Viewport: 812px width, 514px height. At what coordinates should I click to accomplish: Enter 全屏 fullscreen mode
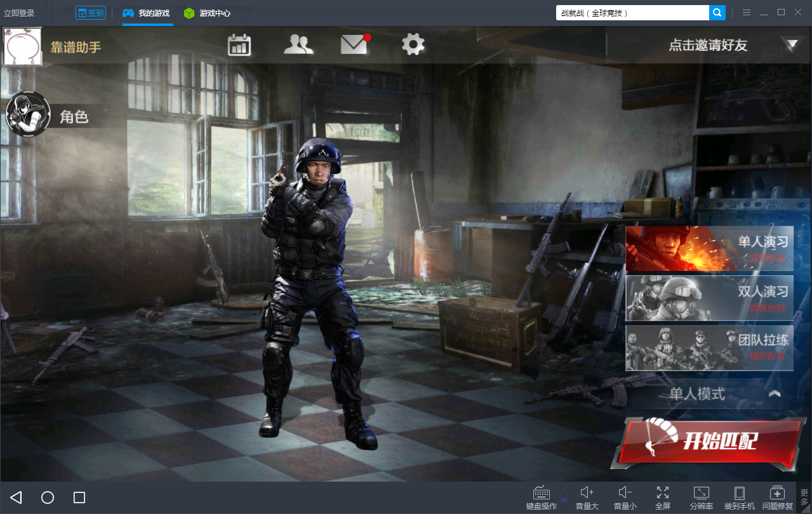663,498
